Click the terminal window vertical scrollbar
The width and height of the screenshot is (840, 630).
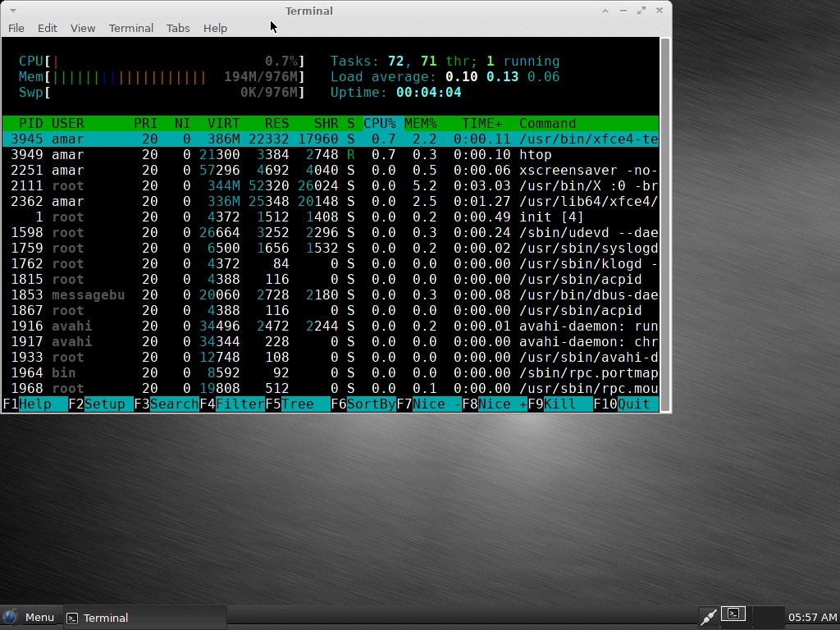pyautogui.click(x=664, y=225)
